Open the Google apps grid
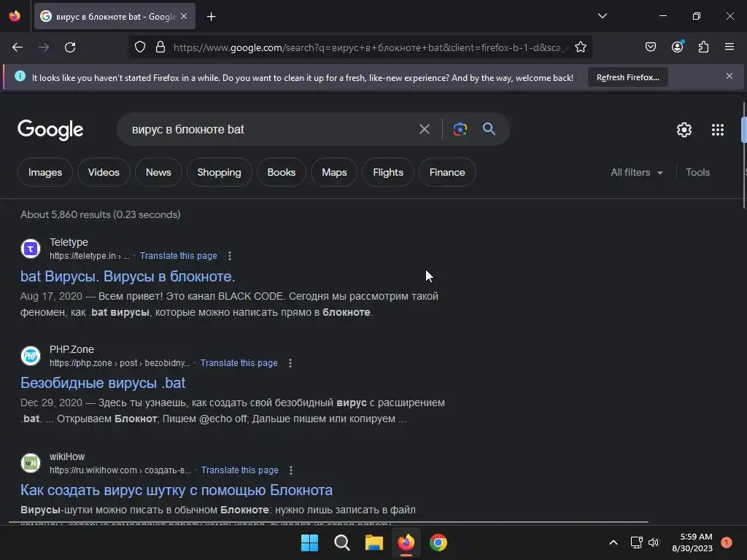 (718, 130)
